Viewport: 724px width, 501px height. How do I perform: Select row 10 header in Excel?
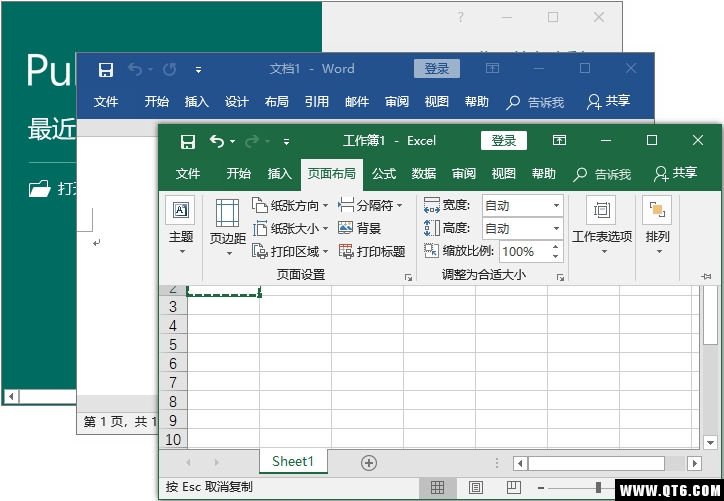tap(173, 439)
